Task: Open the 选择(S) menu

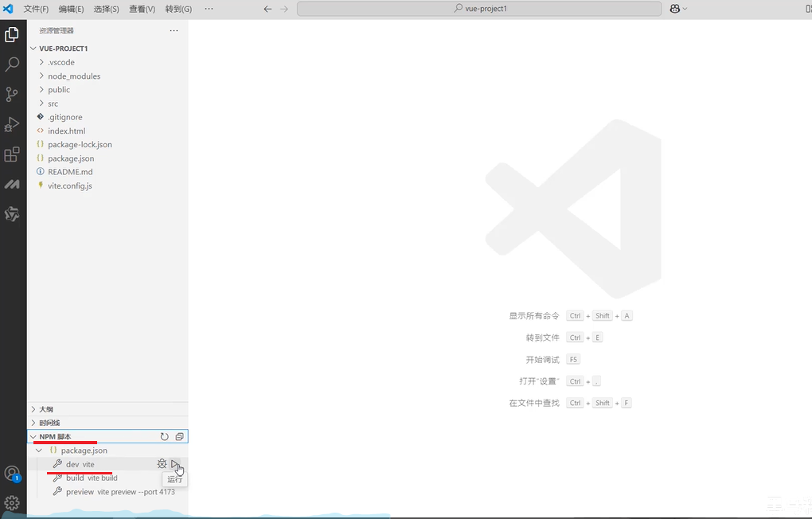Action: coord(106,9)
